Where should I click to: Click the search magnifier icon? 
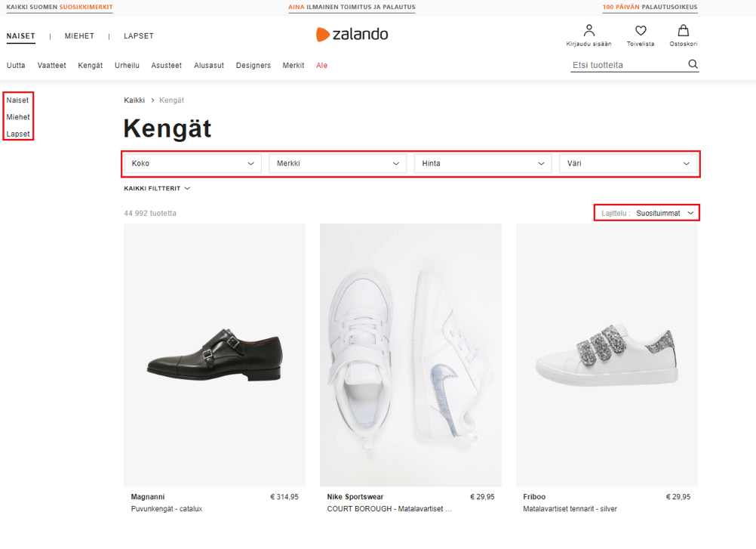693,64
